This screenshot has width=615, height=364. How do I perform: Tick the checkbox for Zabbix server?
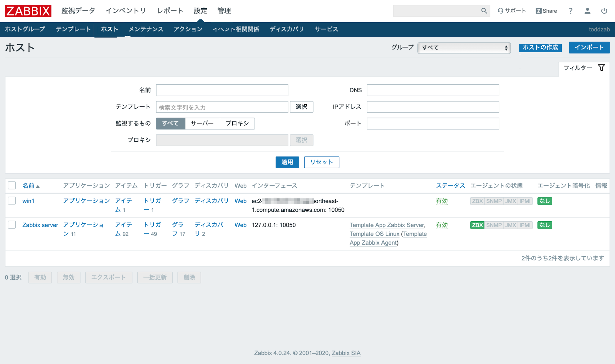[12, 225]
